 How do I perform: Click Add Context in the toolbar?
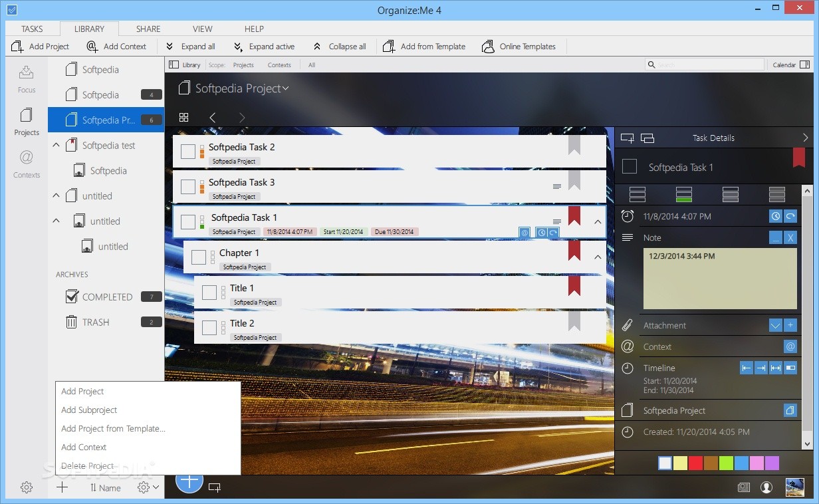click(x=116, y=47)
